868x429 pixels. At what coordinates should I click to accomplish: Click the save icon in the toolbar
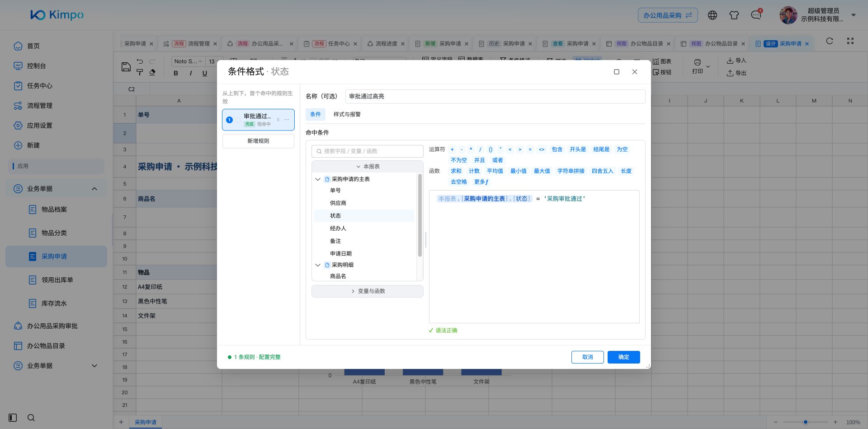coord(126,67)
